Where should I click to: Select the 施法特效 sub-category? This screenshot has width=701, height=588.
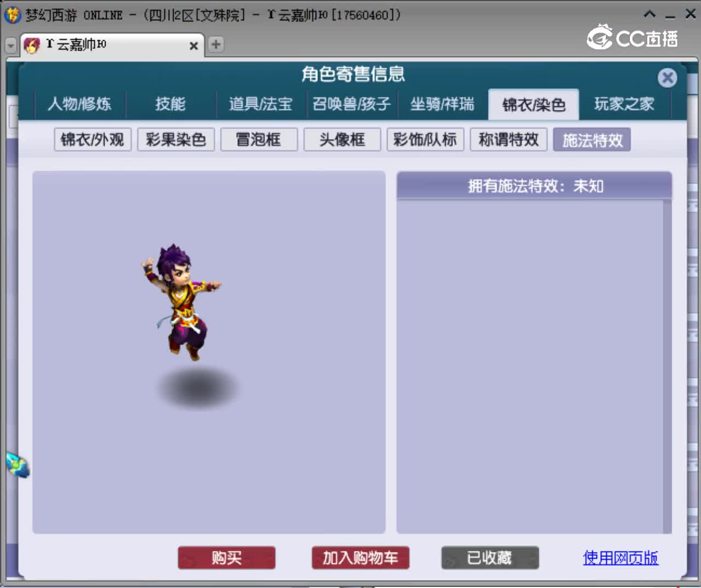point(592,140)
